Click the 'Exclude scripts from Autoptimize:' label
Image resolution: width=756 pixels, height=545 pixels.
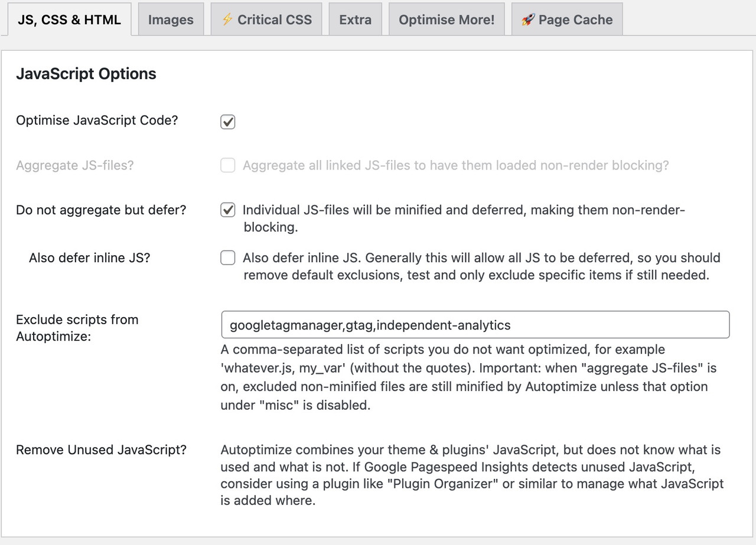tap(77, 329)
